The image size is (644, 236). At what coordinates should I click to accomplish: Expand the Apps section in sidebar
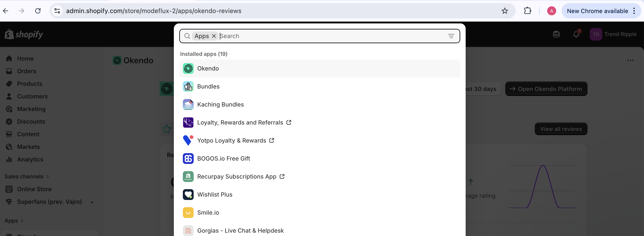[x=14, y=220]
